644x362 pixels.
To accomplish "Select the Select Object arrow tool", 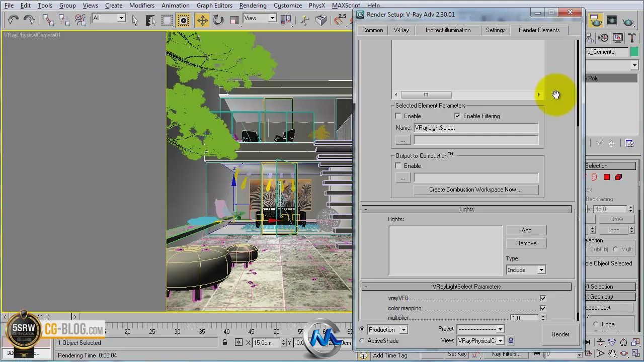I will tap(134, 20).
